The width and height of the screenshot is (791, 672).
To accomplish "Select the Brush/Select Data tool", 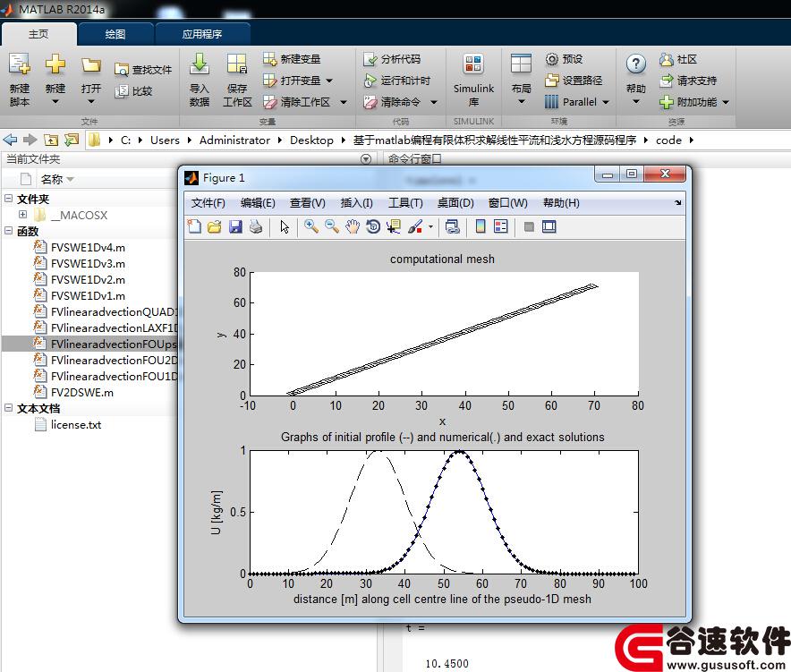I will click(414, 226).
